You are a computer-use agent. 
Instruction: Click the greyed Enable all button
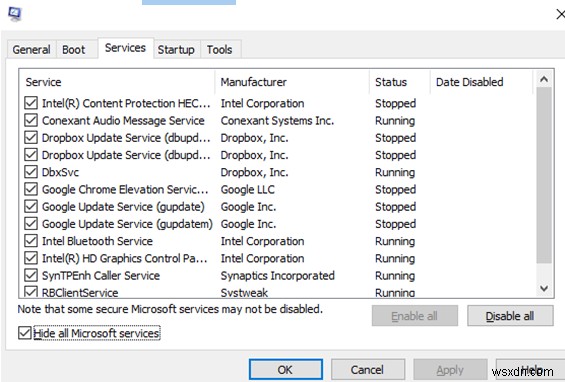(x=414, y=316)
